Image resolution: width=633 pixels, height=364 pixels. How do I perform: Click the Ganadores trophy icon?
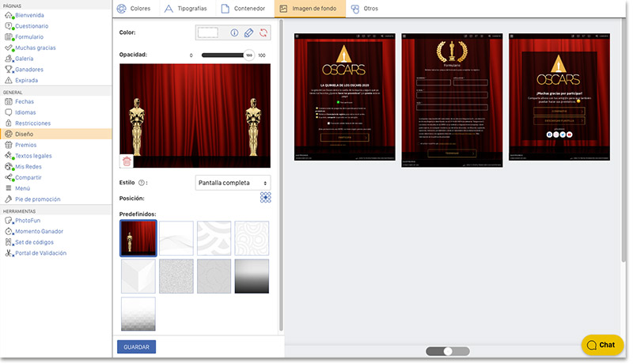[9, 70]
